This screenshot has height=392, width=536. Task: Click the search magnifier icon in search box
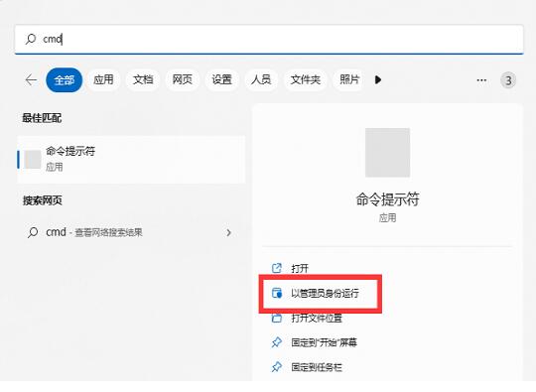tap(31, 39)
